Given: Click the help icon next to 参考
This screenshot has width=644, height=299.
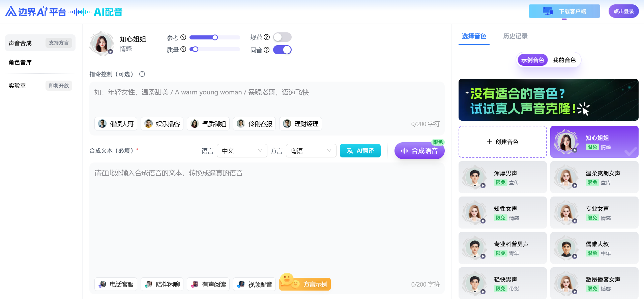Looking at the screenshot, I should (183, 37).
